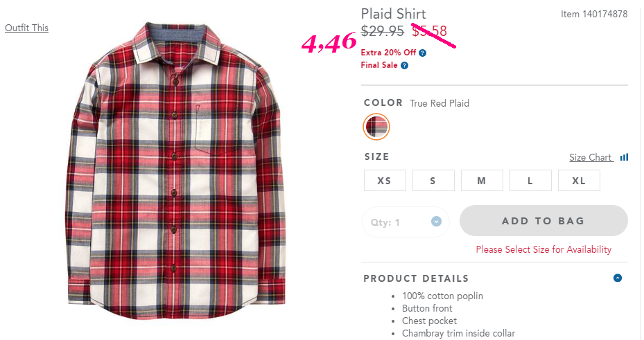Click the Qty: 1 selector field
The image size is (644, 340).
point(406,222)
